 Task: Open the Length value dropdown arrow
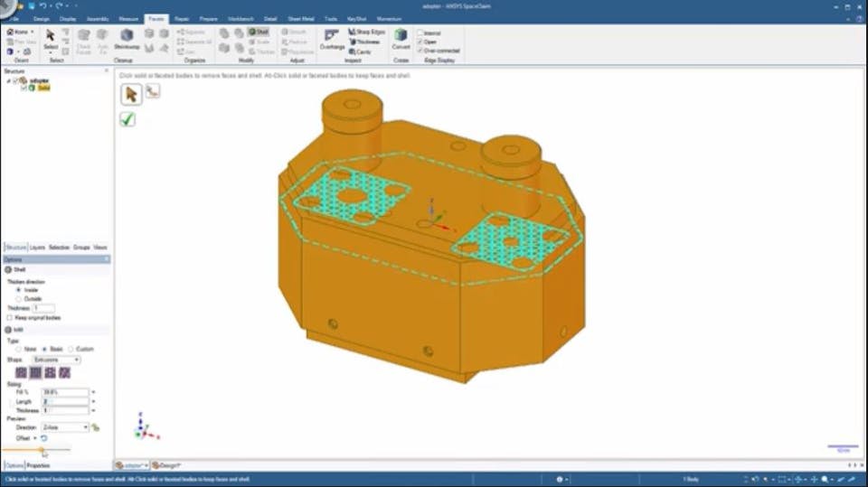(x=93, y=402)
